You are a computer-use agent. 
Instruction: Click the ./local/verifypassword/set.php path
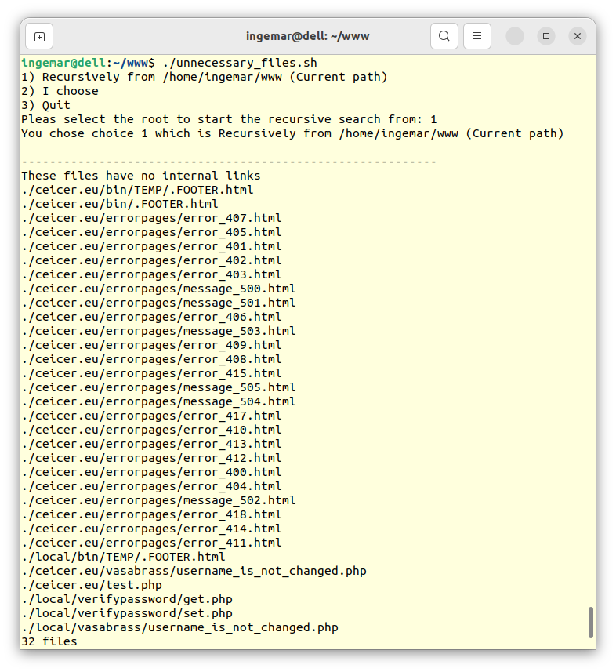point(127,613)
